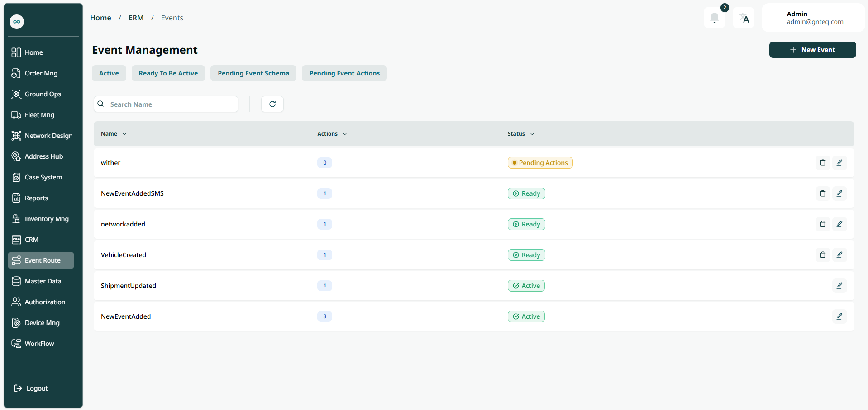Go to the ERM breadcrumb

pos(136,18)
